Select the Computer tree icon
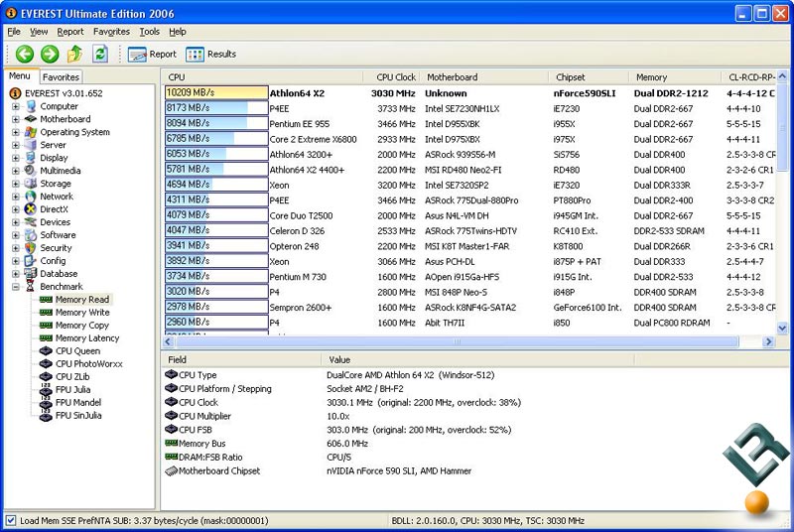 (31, 106)
